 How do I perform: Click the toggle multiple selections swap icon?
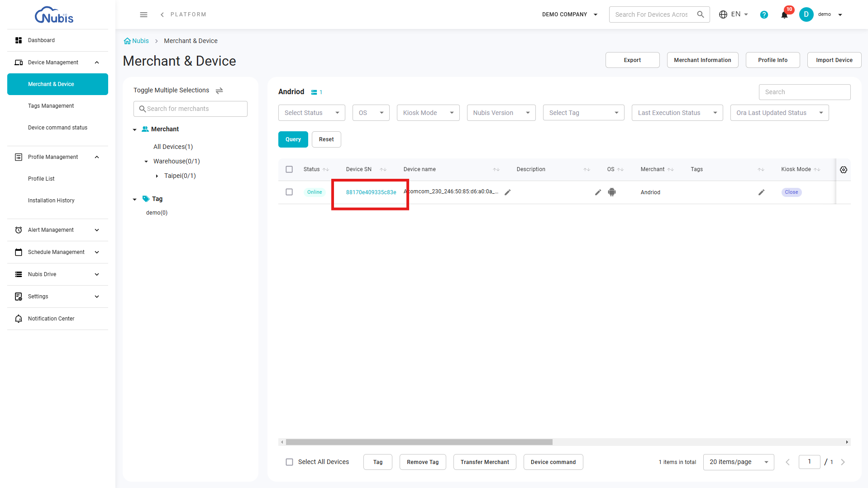click(219, 91)
